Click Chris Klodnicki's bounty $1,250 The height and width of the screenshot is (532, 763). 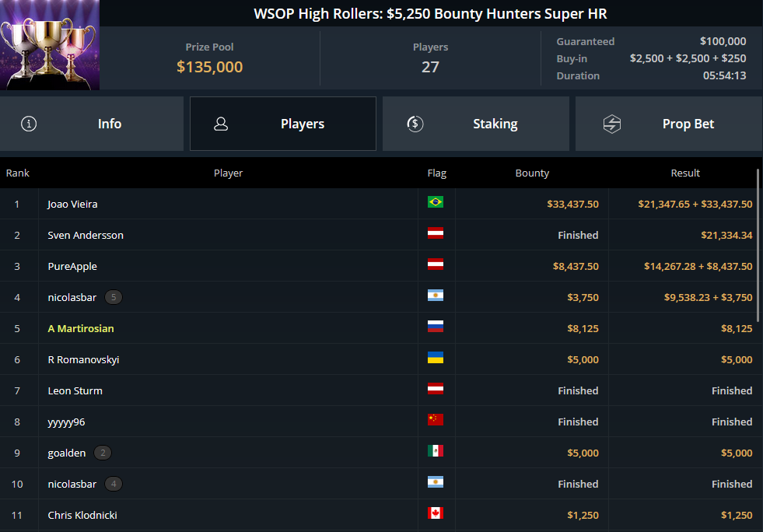coord(583,515)
